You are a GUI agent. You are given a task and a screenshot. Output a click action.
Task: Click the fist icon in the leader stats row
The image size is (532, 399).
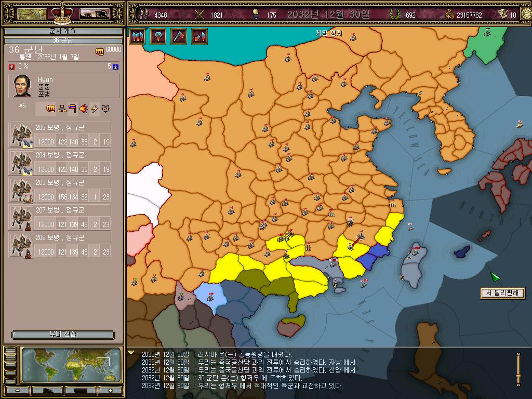point(50,109)
